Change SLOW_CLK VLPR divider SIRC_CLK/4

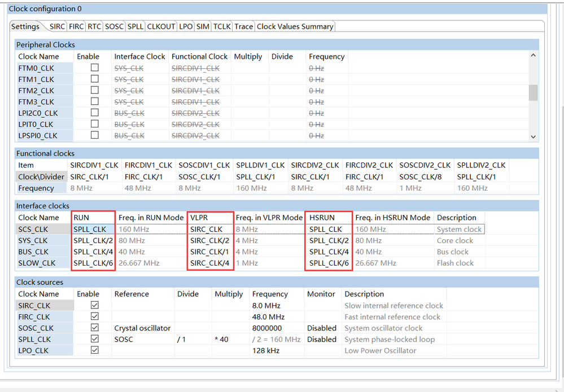click(x=211, y=263)
